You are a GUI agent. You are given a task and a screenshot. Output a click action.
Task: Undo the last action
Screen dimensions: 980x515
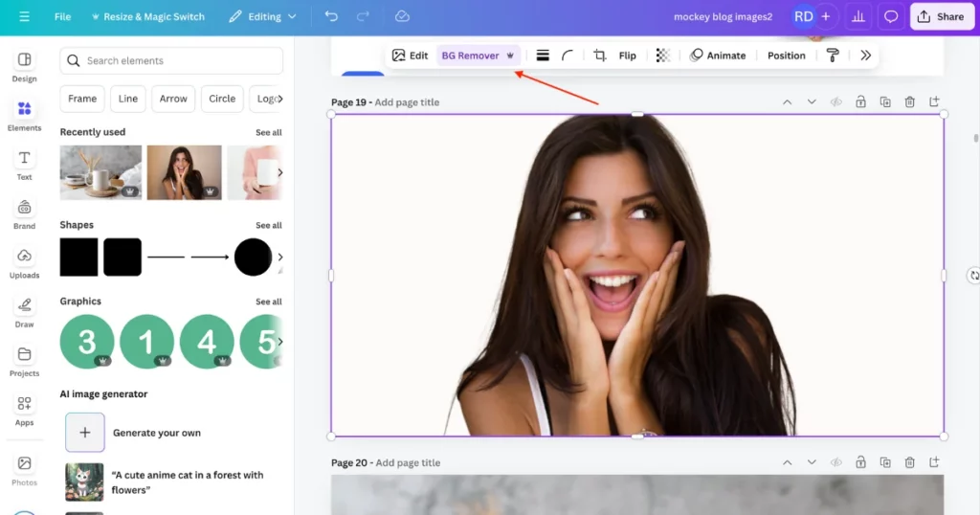331,17
